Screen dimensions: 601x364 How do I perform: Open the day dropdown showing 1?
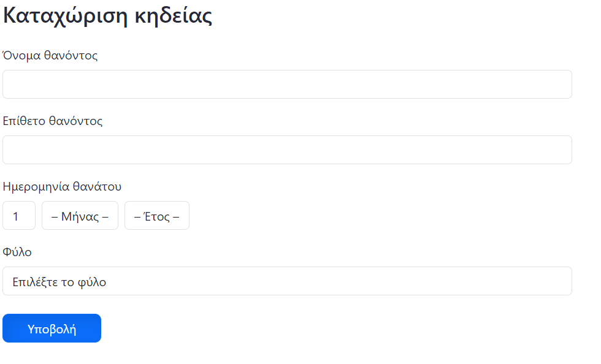pos(19,216)
